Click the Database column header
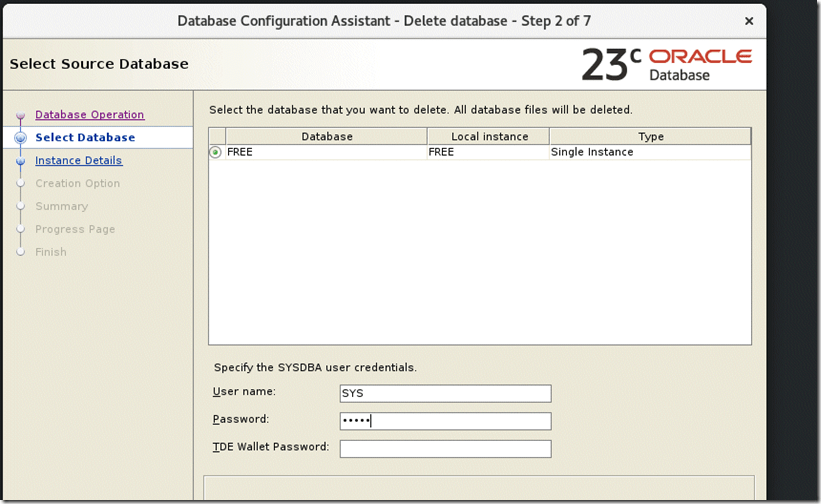Viewport: 821px width, 504px height. 326,137
